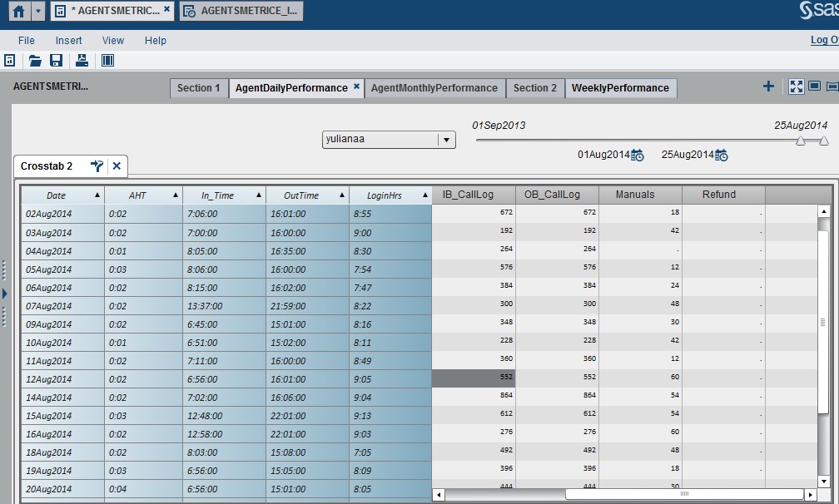Switch to the AgentMonthlyPerformance tab
839x504 pixels.
[434, 88]
